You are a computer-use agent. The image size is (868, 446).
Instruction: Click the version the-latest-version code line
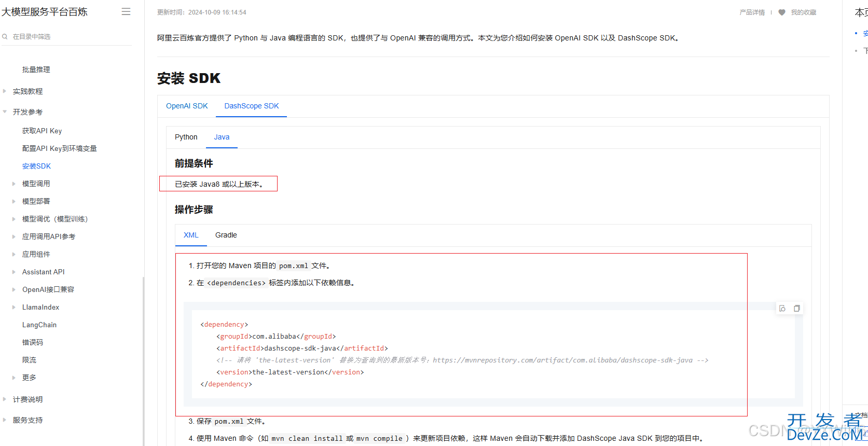click(x=290, y=372)
